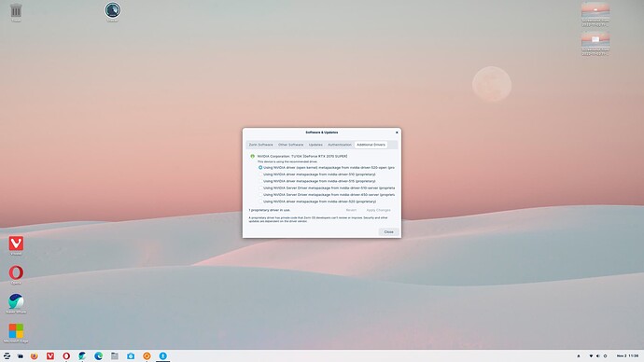Viewport: 644px width, 362px height.
Task: Open the clock and calendar panel
Action: click(627, 355)
